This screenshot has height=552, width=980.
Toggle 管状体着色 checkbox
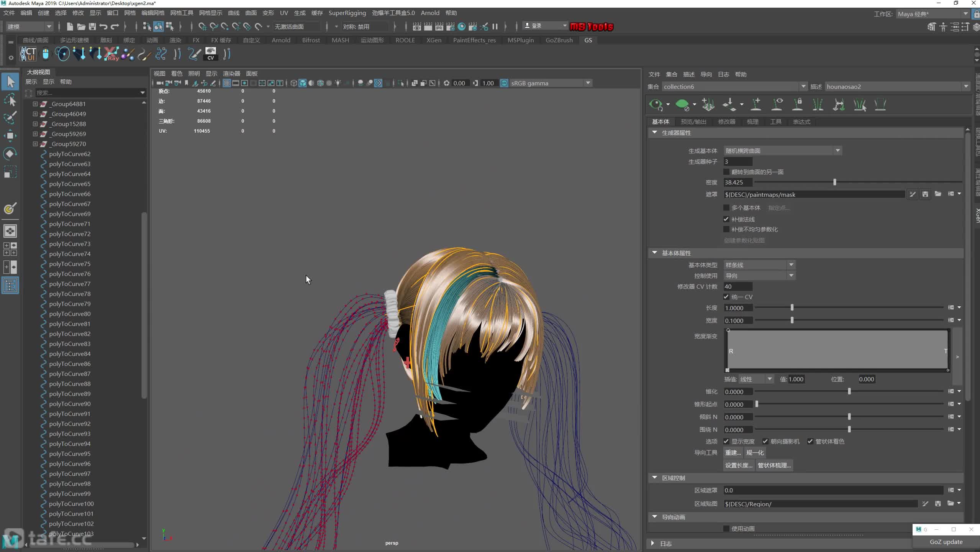click(810, 441)
